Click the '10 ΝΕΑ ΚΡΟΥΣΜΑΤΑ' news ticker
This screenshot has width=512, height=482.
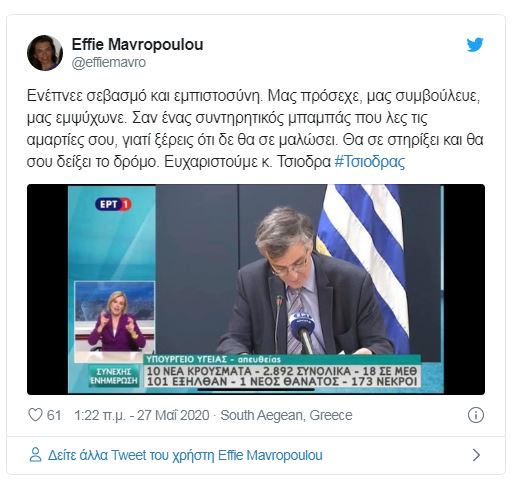[x=282, y=376]
